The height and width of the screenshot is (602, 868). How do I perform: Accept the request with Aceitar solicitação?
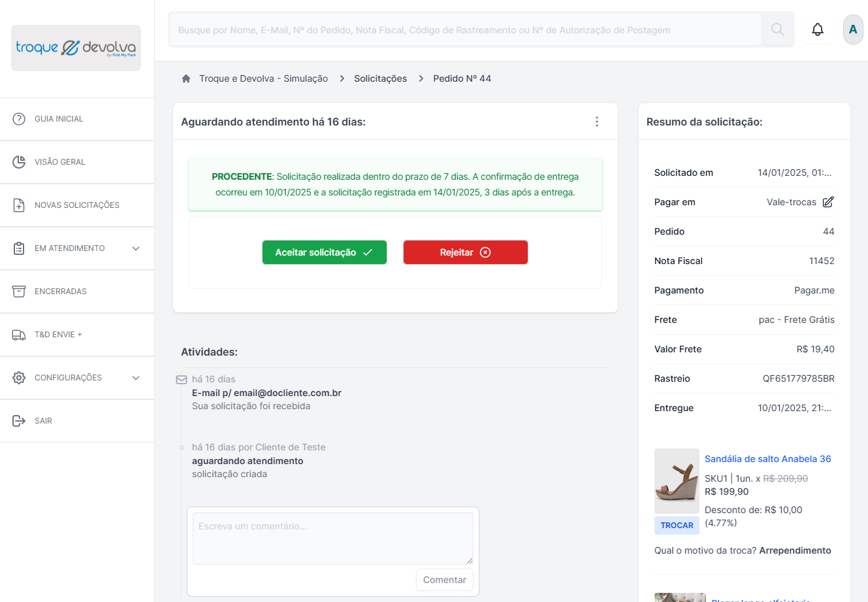[325, 252]
